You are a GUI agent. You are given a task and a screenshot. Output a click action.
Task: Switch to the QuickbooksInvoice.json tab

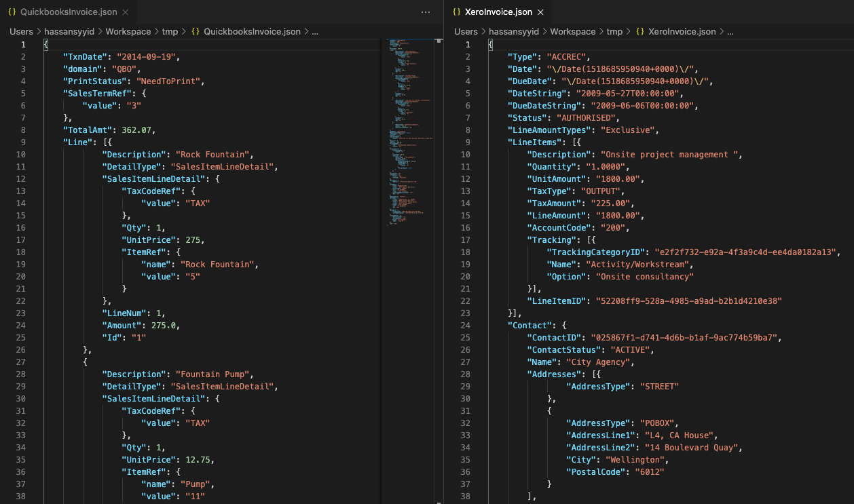69,12
